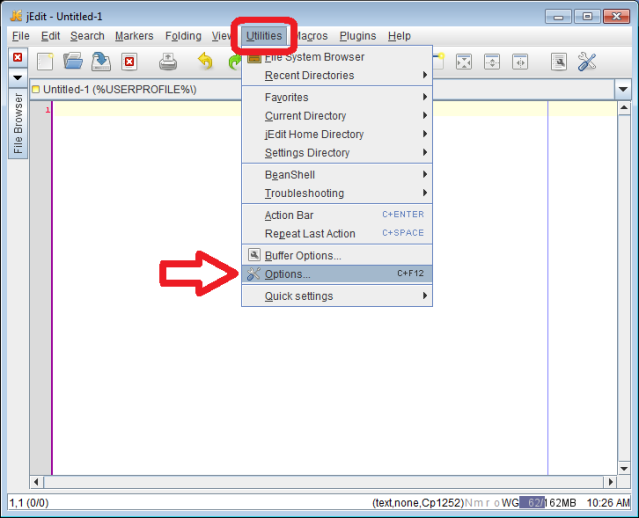Choose Repeat Last Action menu item

[337, 234]
